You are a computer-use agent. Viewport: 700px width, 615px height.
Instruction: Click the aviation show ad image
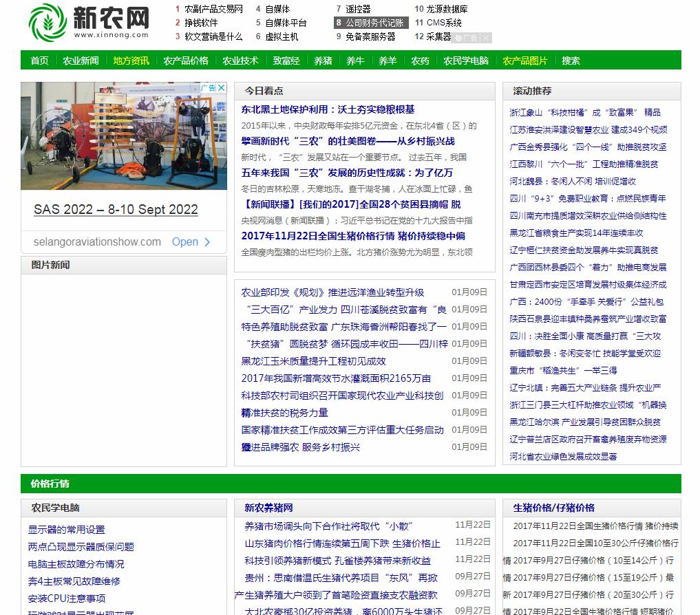(124, 136)
